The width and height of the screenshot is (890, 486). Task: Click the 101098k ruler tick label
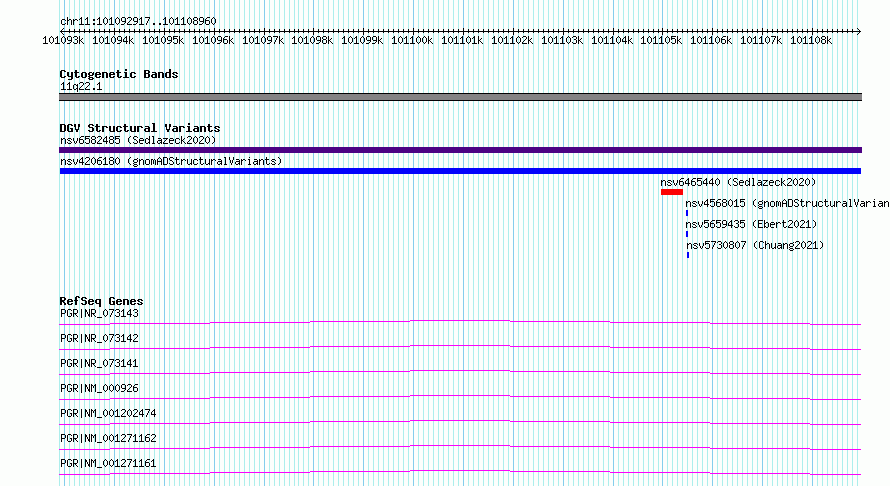[x=312, y=40]
